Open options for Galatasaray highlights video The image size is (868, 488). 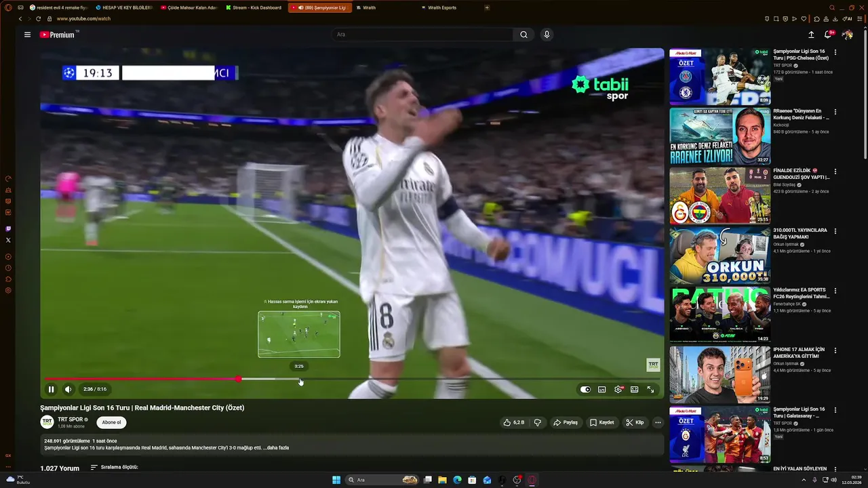click(835, 410)
